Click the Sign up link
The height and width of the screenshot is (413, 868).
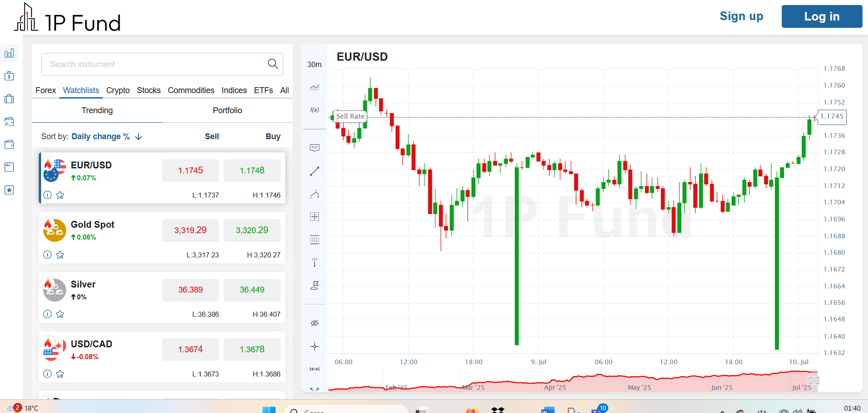point(741,16)
